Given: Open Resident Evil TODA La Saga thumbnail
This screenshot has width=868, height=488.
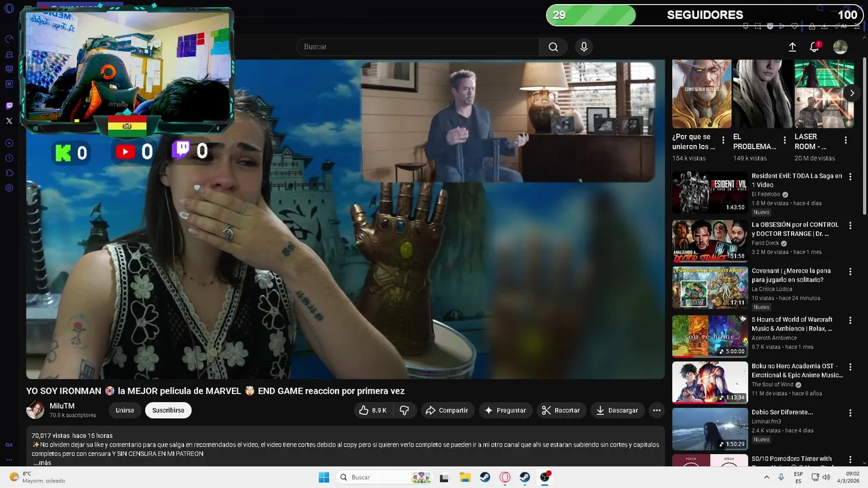Looking at the screenshot, I should 710,193.
